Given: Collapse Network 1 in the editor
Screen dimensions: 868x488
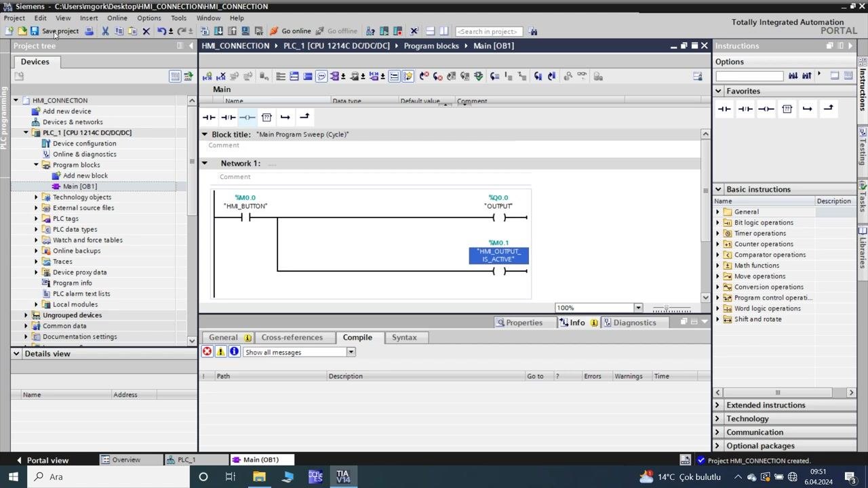Looking at the screenshot, I should tap(205, 163).
